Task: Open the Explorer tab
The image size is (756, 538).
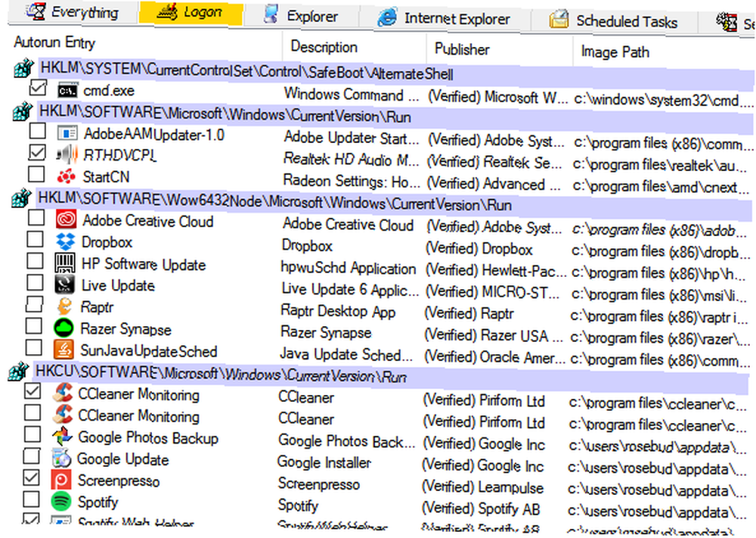Action: (x=301, y=15)
